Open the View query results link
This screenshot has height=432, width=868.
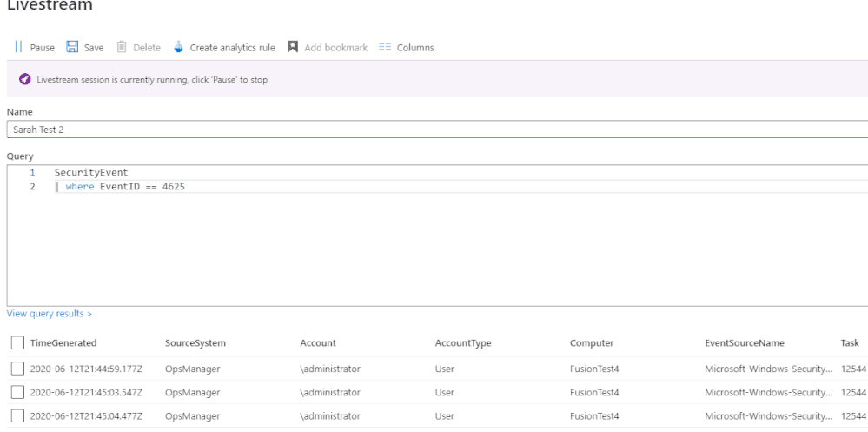(x=49, y=314)
